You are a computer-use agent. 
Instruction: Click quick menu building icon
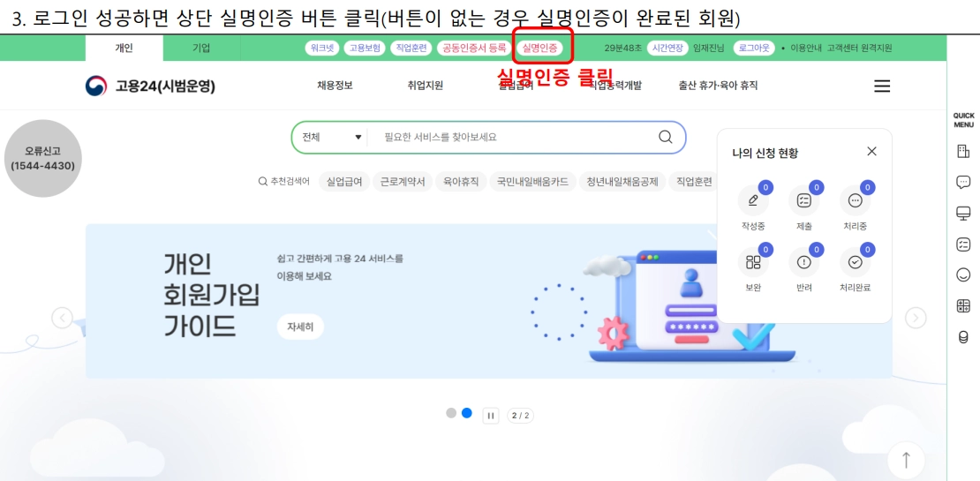click(963, 151)
